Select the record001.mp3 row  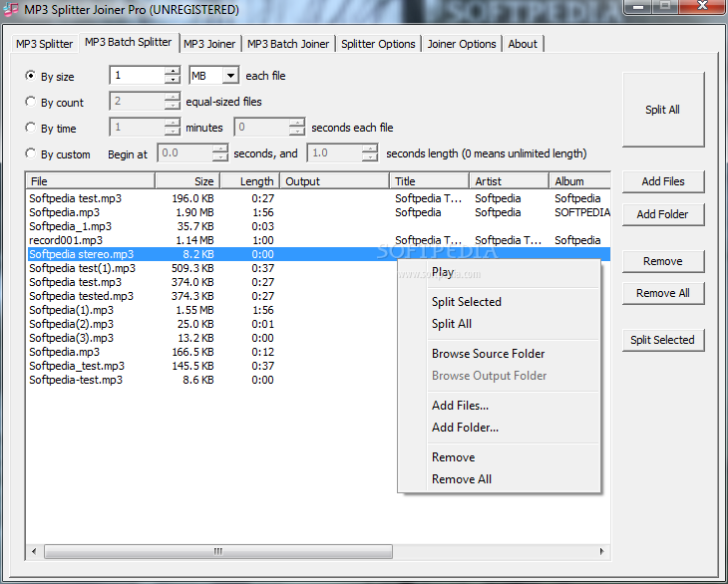coord(318,240)
